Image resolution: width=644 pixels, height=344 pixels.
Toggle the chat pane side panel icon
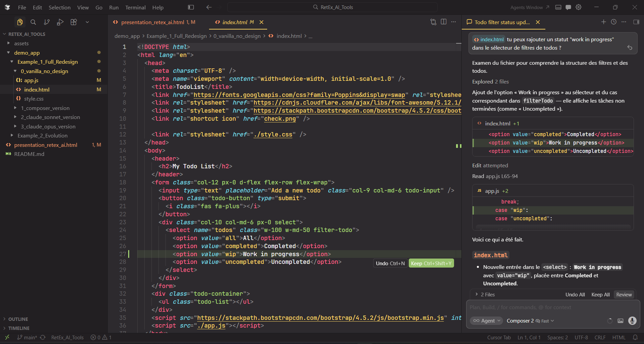point(636,22)
